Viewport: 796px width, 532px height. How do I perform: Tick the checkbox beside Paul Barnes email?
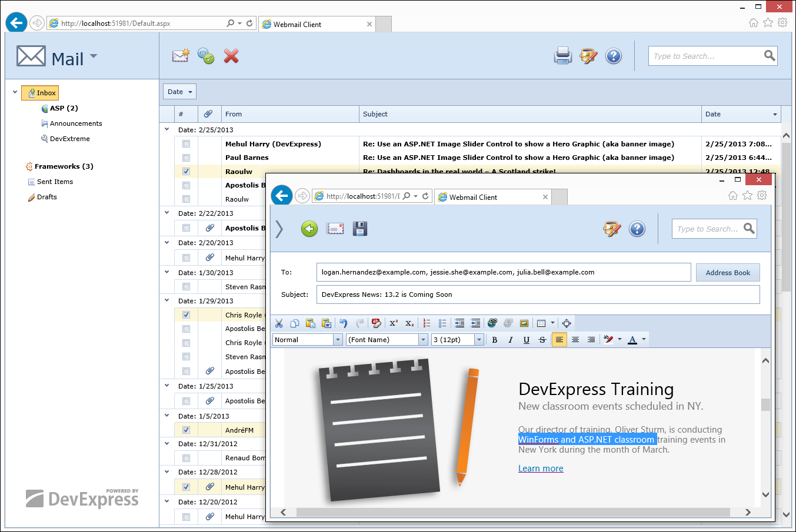click(x=186, y=158)
